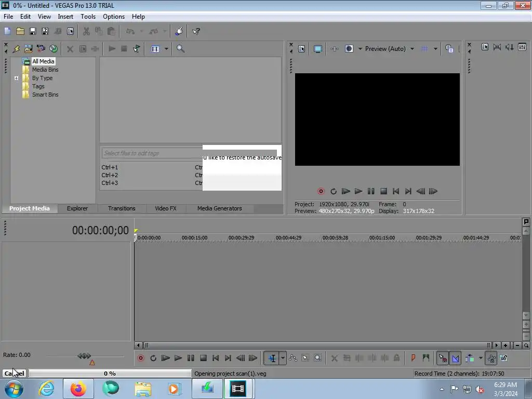Click the timeline horizontal scrollbar
This screenshot has height=399, width=532.
click(317, 345)
